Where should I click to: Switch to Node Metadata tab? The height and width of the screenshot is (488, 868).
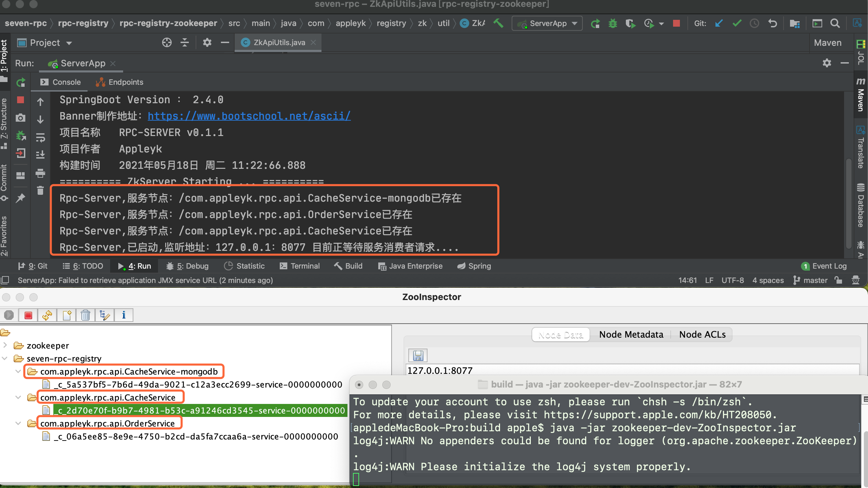point(631,334)
